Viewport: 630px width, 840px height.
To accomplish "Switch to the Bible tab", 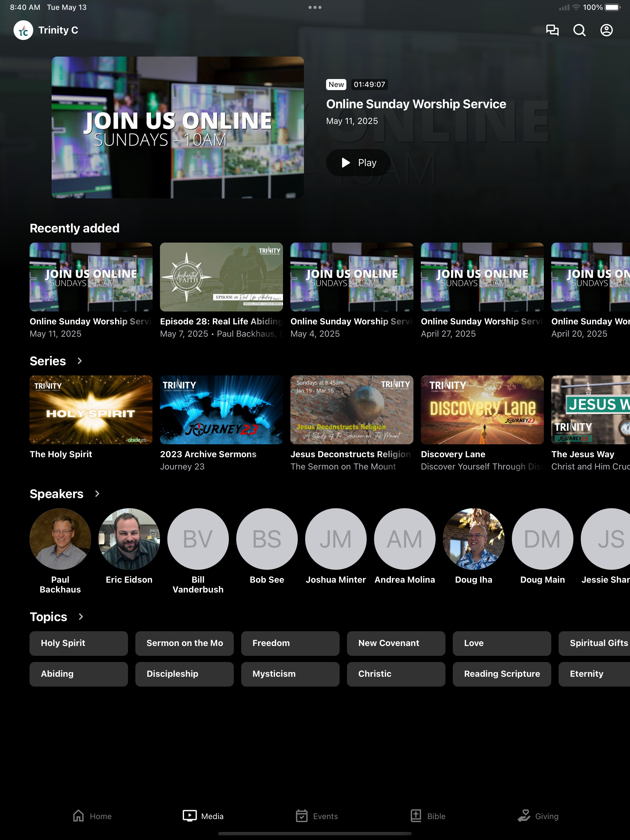I will point(428,816).
